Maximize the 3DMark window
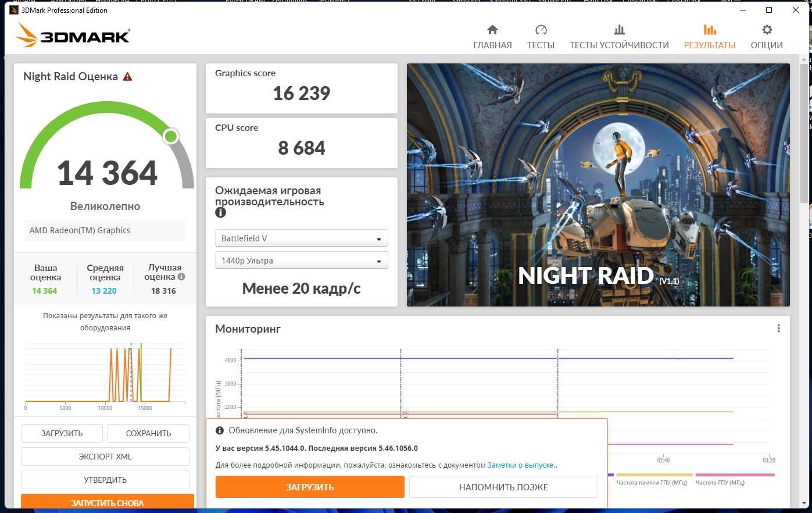This screenshot has width=812, height=513. (769, 10)
